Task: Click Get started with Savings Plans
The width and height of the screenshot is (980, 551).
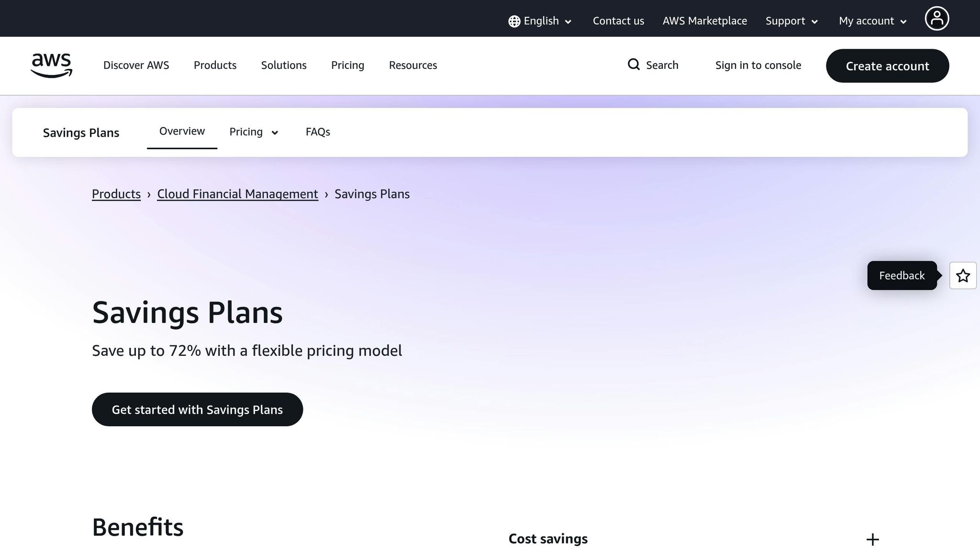Action: click(x=197, y=409)
